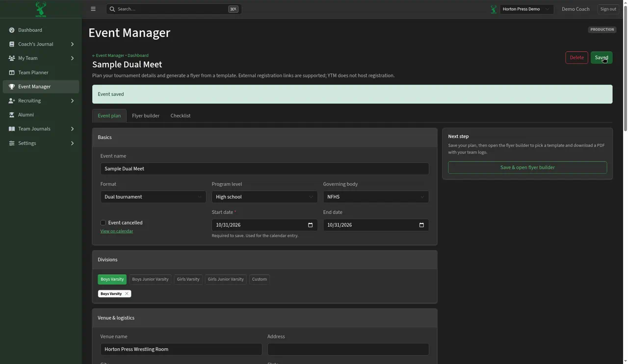Toggle the Girls Varsity division
Screen dimensions: 628x364
click(188, 279)
